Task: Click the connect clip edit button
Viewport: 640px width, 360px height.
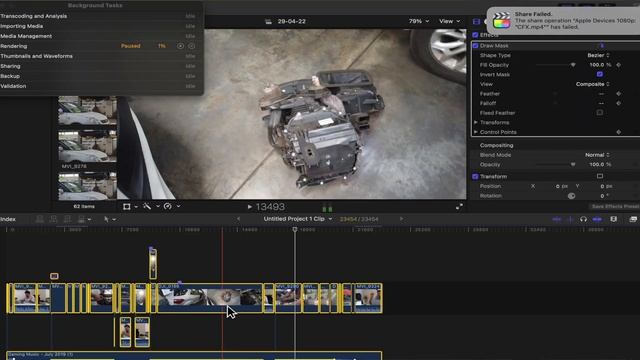Action: [x=40, y=219]
